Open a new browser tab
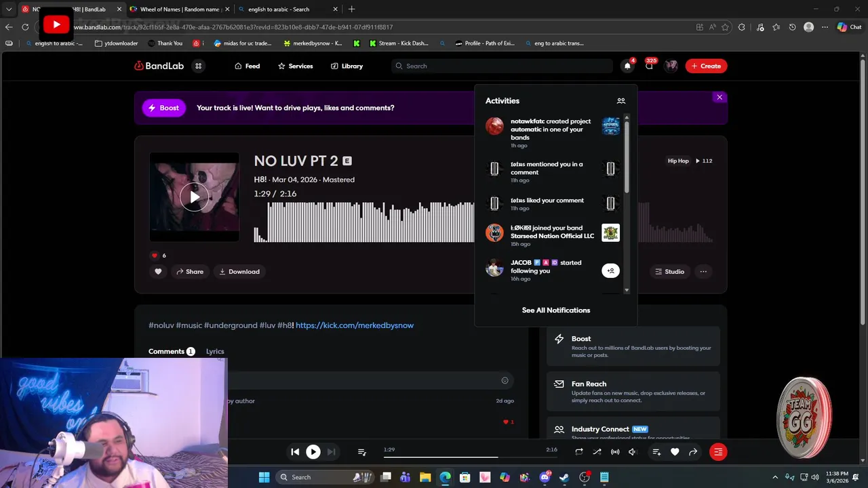Viewport: 868px width, 488px height. point(351,9)
